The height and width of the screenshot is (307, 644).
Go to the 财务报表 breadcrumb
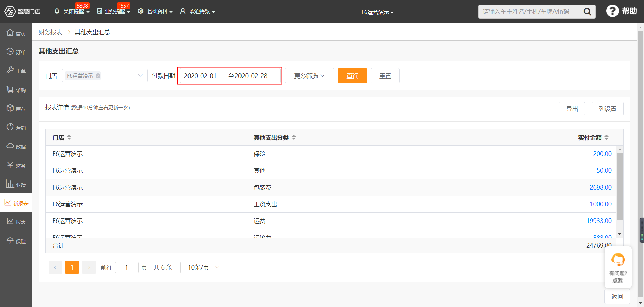click(x=50, y=32)
